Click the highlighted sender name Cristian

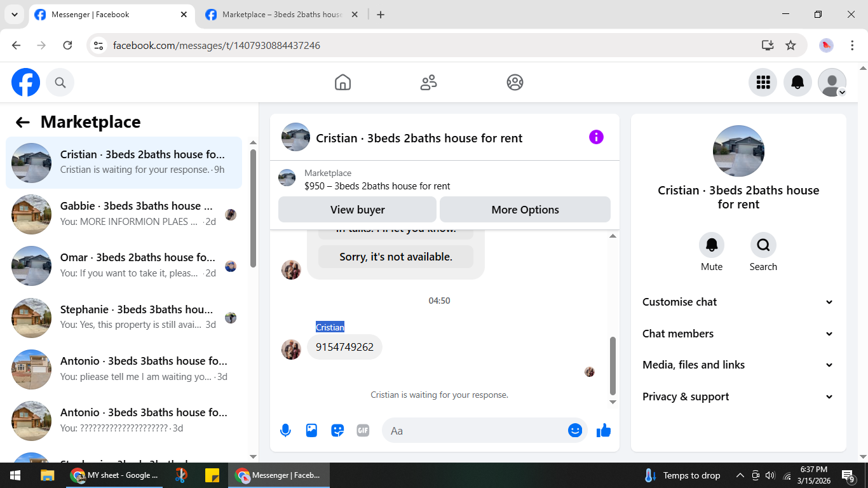click(330, 327)
